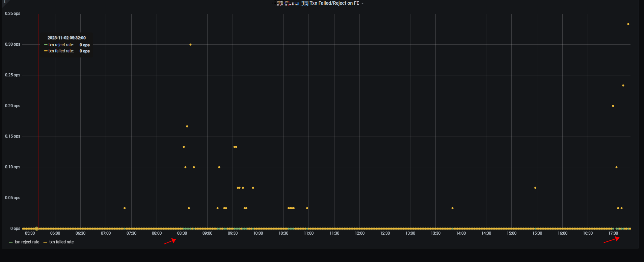Click the 0.30 ops data point near 08:30

190,45
